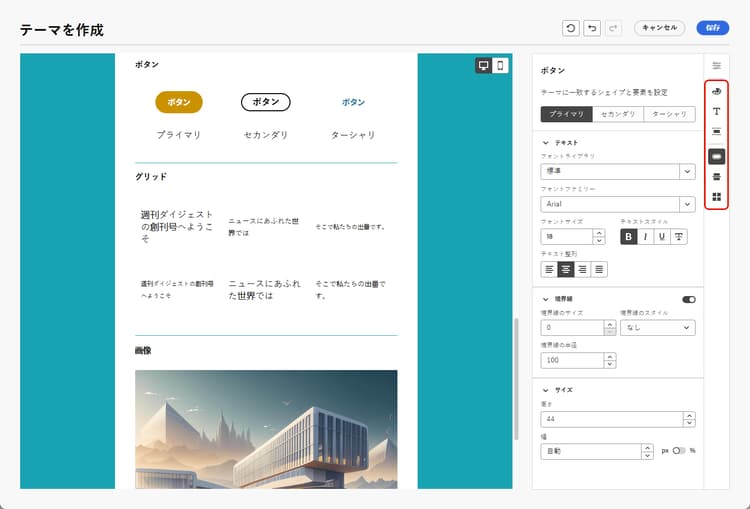Click the preview vertical scrollbar
The image size is (750, 509).
516,379
